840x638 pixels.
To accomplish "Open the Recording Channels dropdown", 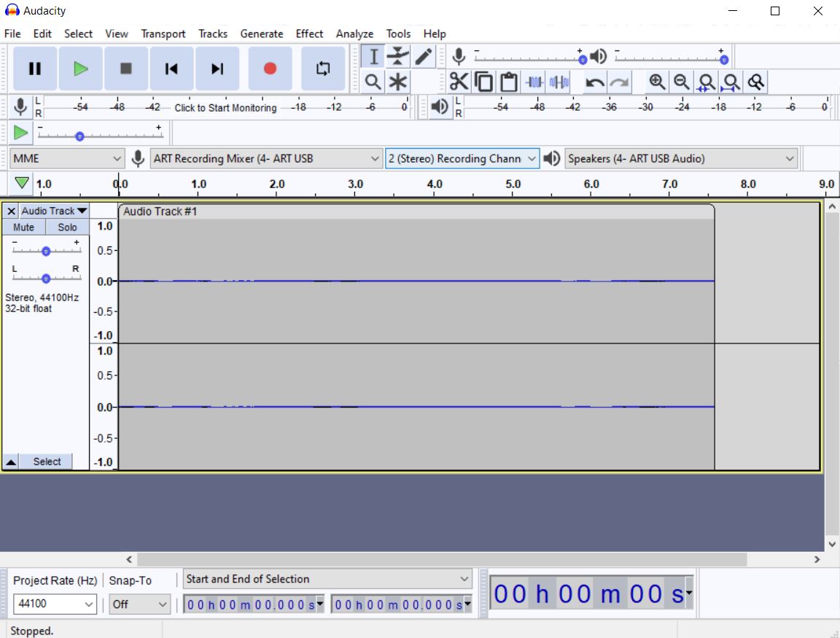I will coord(462,158).
